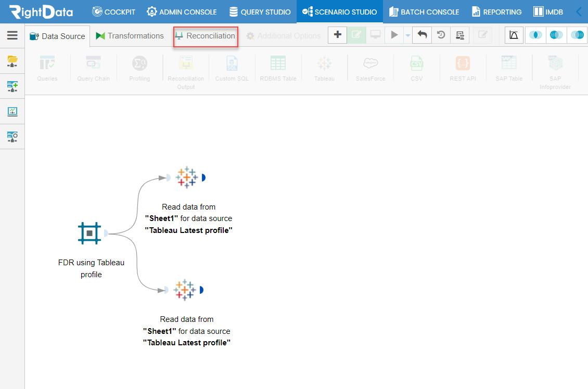Select the top Tableau node icon
This screenshot has width=588, height=389.
(x=186, y=177)
